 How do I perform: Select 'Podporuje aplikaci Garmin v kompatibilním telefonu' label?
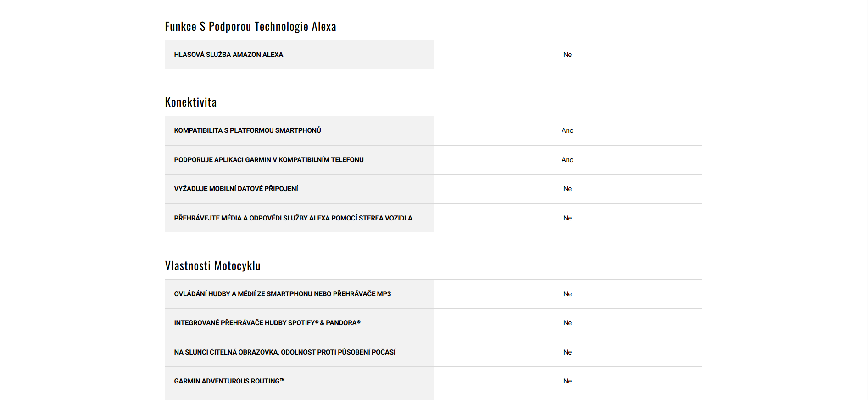tap(269, 160)
